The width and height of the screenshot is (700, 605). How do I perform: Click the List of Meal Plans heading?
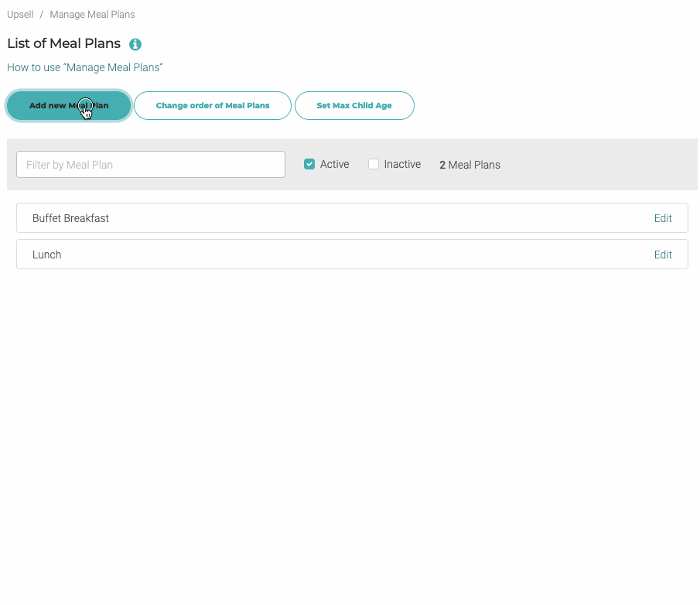(63, 44)
